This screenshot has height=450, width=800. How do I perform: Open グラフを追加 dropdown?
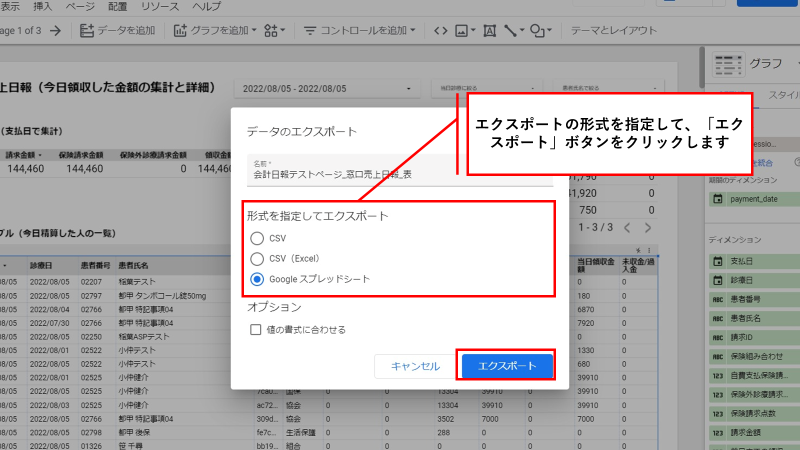click(215, 31)
